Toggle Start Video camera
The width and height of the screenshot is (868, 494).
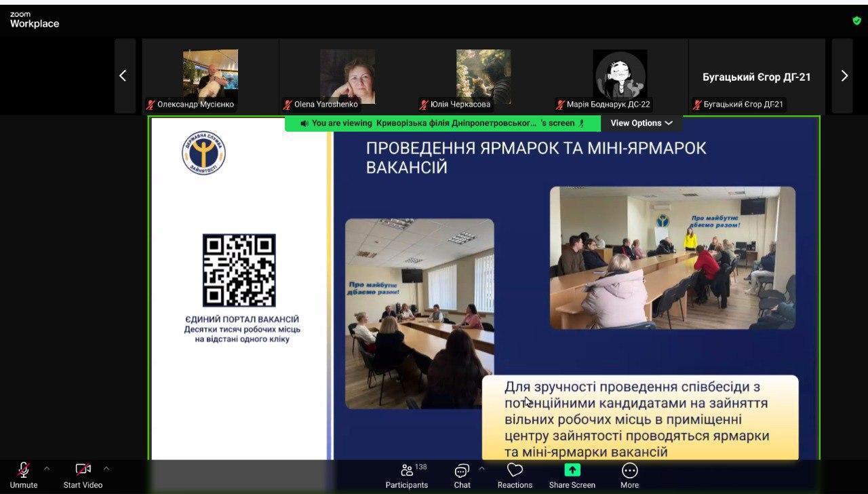click(x=83, y=470)
